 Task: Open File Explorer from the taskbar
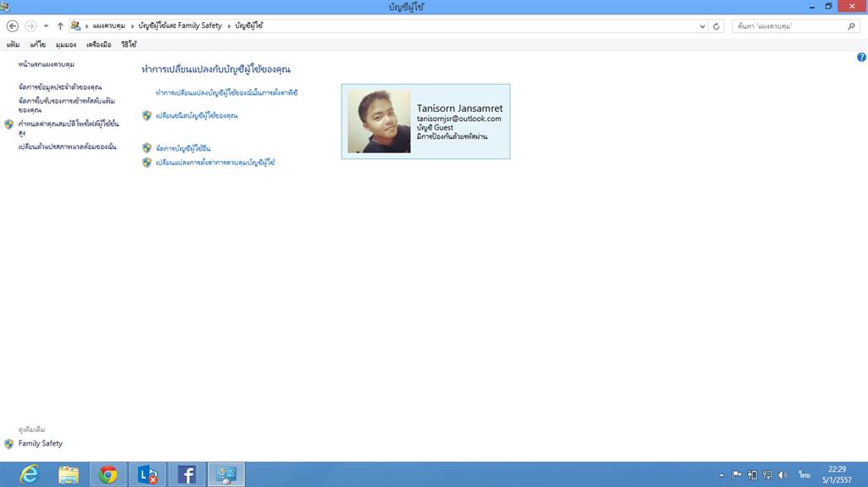coord(69,474)
